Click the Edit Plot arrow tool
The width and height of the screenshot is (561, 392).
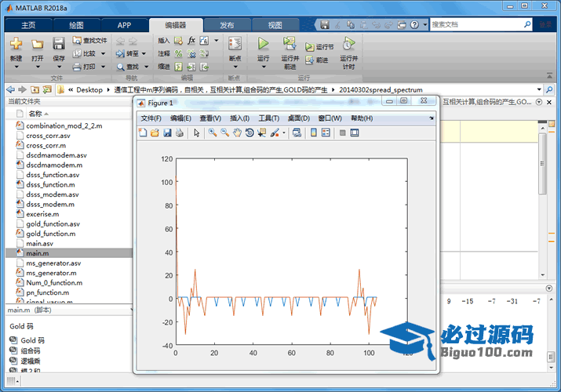197,133
